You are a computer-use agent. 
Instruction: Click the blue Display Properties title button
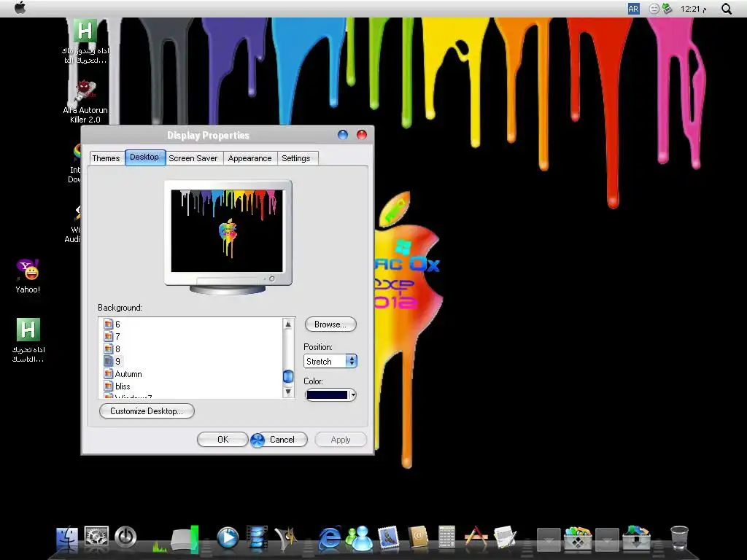coord(343,135)
